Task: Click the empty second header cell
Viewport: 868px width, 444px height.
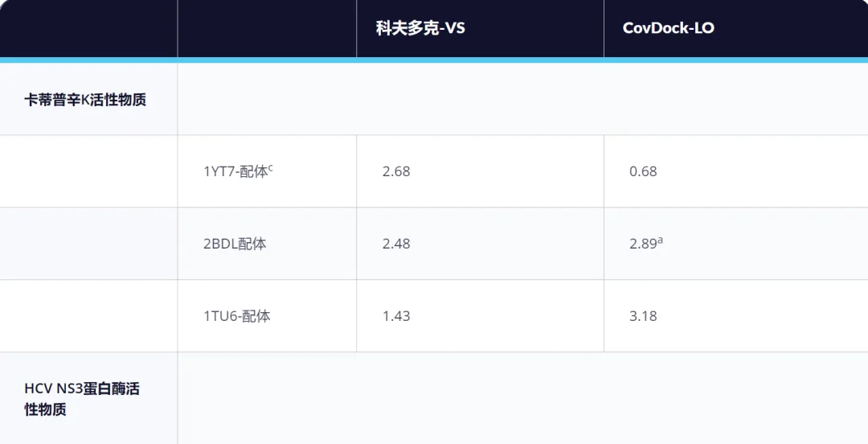Action: (x=267, y=28)
